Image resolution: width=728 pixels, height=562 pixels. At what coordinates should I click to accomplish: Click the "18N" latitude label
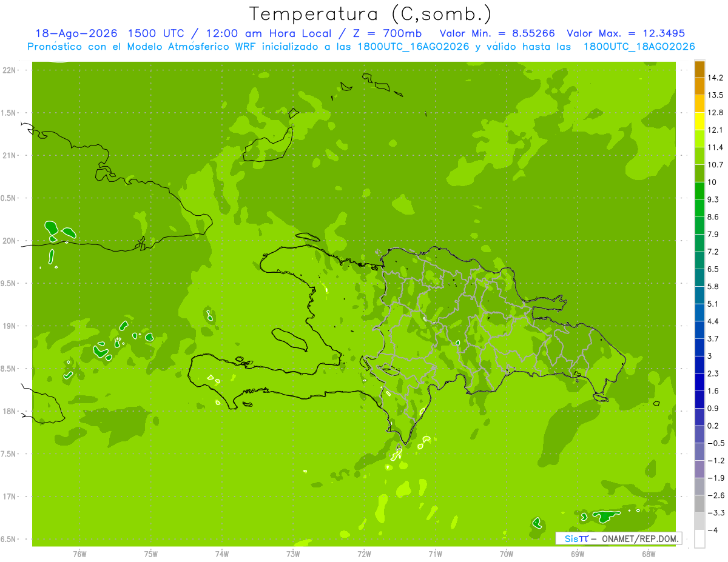coord(10,412)
